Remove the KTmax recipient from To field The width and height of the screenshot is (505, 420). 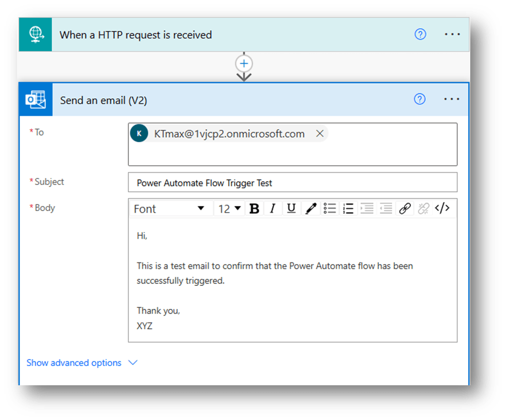[x=320, y=134]
